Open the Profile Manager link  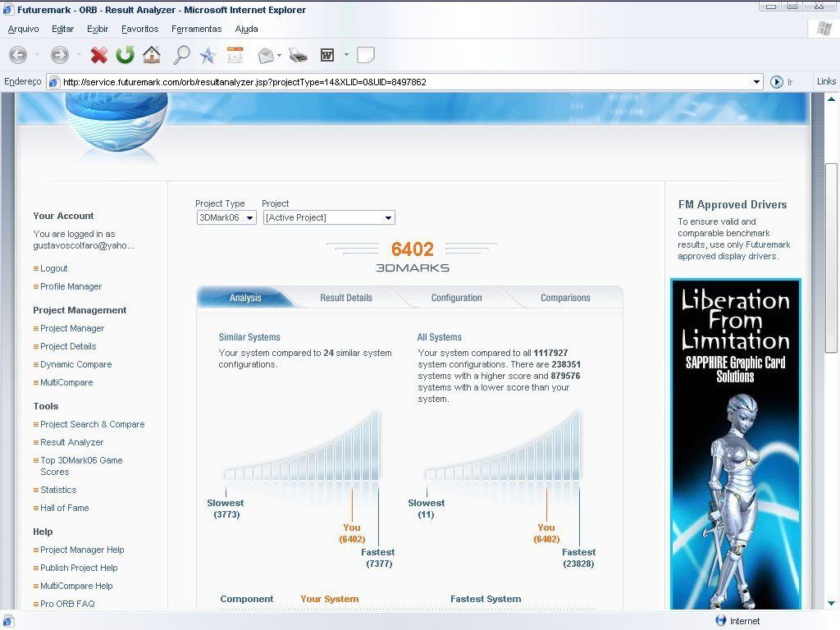pos(71,286)
